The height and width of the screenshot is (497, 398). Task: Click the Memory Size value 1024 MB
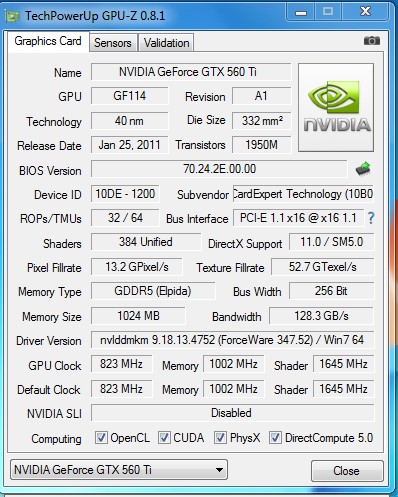click(x=138, y=316)
